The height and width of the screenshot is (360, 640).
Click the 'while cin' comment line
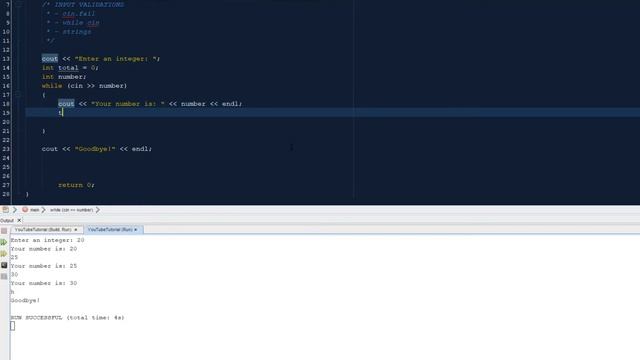(73, 22)
